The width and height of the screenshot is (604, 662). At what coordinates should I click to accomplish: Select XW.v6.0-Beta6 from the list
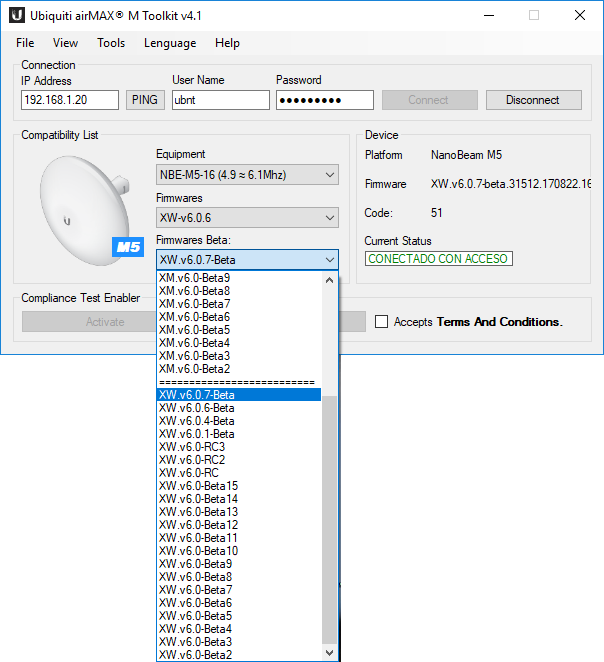pyautogui.click(x=239, y=603)
